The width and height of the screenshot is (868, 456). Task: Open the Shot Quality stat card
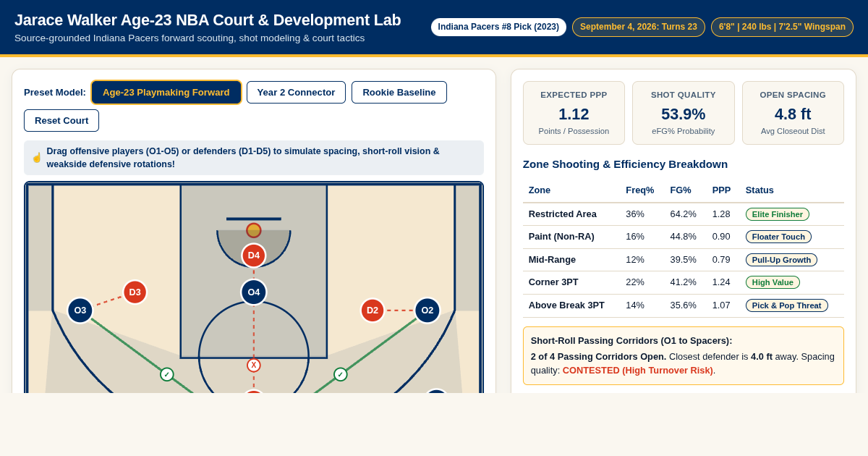pos(684,113)
